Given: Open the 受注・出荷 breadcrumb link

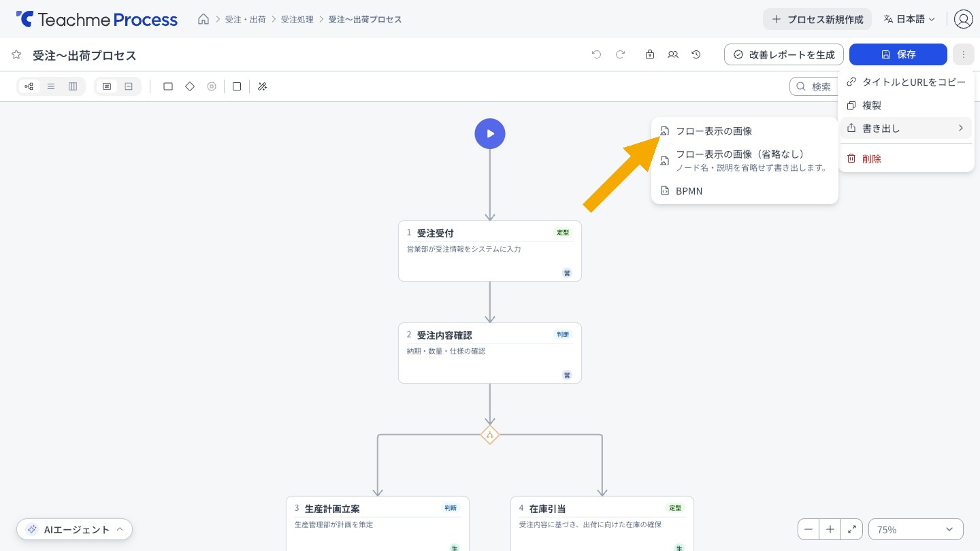Looking at the screenshot, I should [x=246, y=19].
